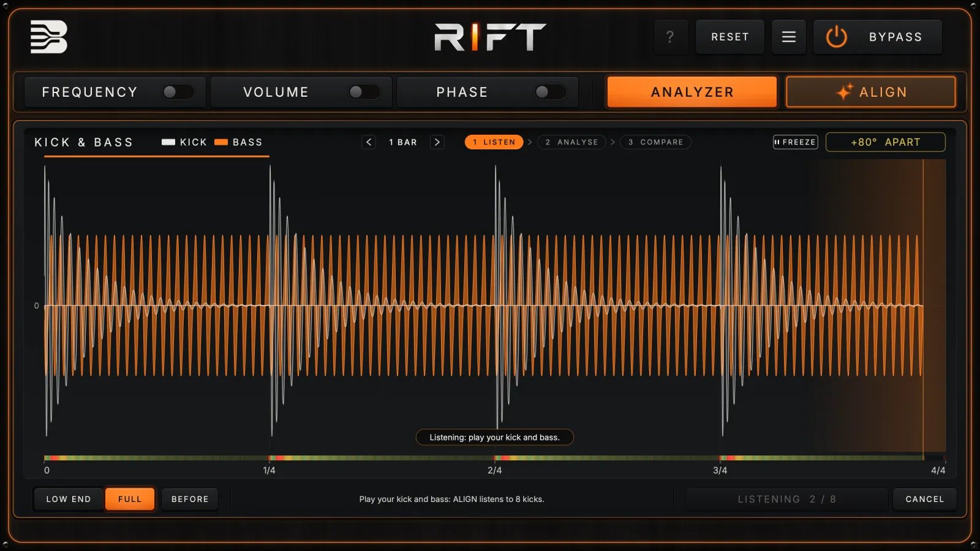Open the hamburger menu
Screen dimensions: 980x551
789,37
